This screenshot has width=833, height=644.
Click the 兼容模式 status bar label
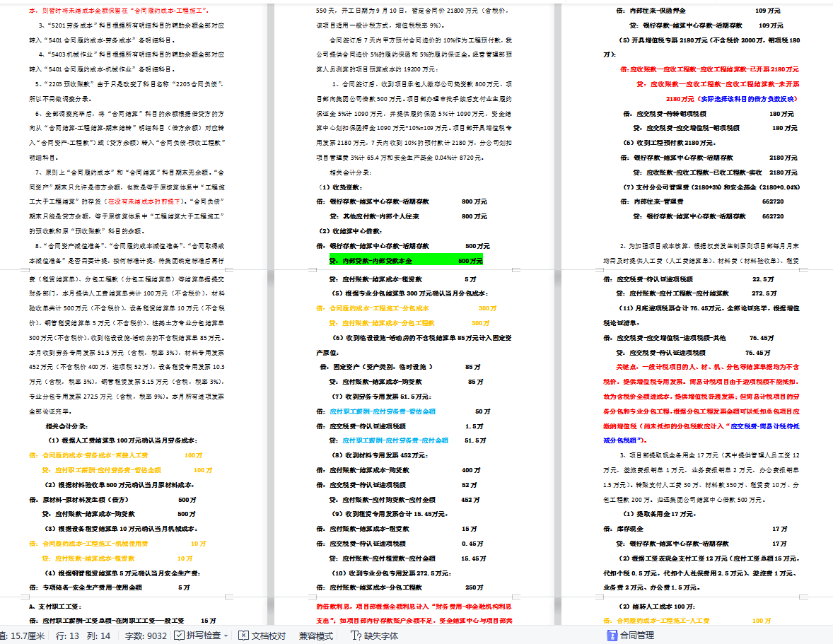coord(315,636)
